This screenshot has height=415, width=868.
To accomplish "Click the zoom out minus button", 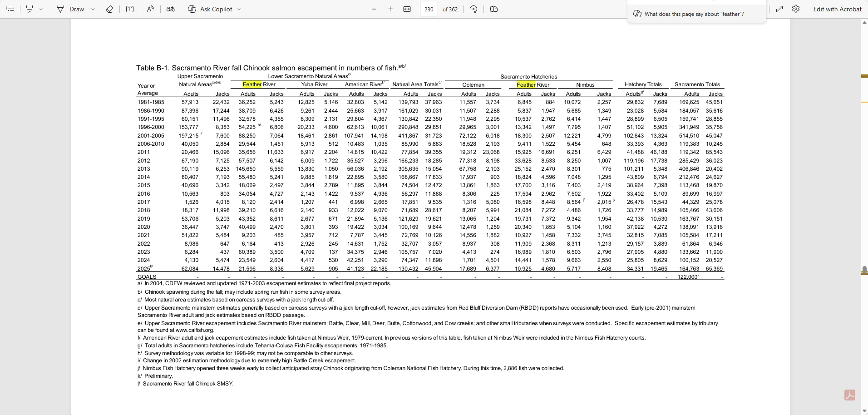I will tap(374, 9).
